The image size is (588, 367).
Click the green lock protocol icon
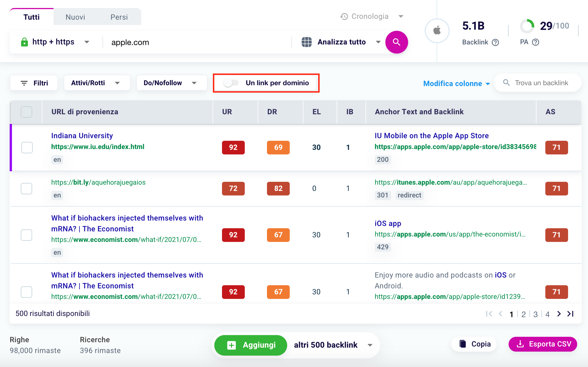tap(24, 42)
